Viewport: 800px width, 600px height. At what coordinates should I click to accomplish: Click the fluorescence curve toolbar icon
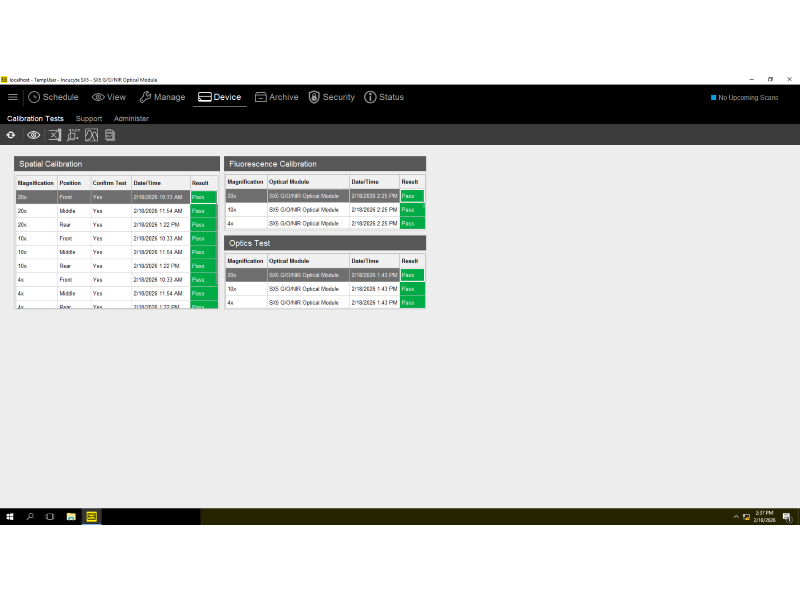[x=91, y=135]
